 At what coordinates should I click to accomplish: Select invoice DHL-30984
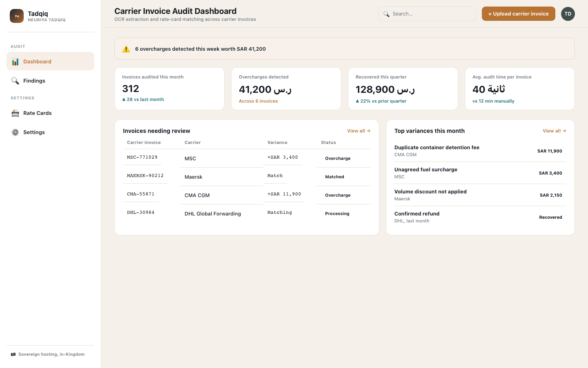click(x=140, y=212)
